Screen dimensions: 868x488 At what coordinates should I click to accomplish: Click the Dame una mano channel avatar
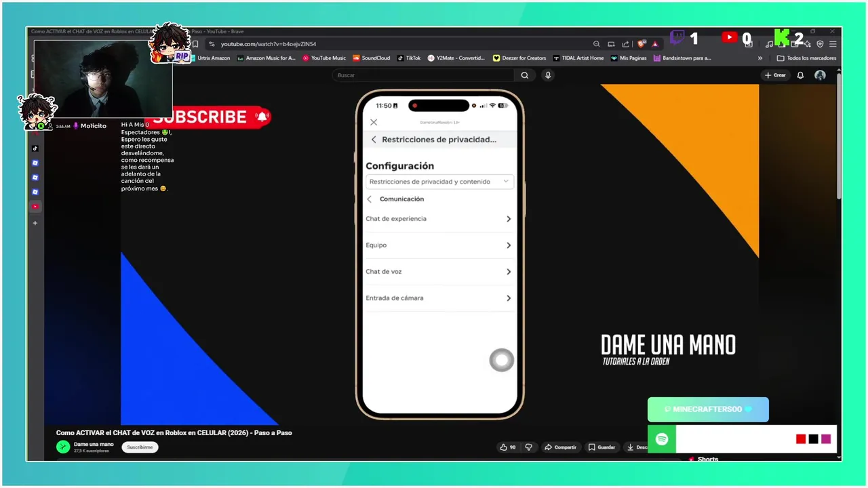63,447
